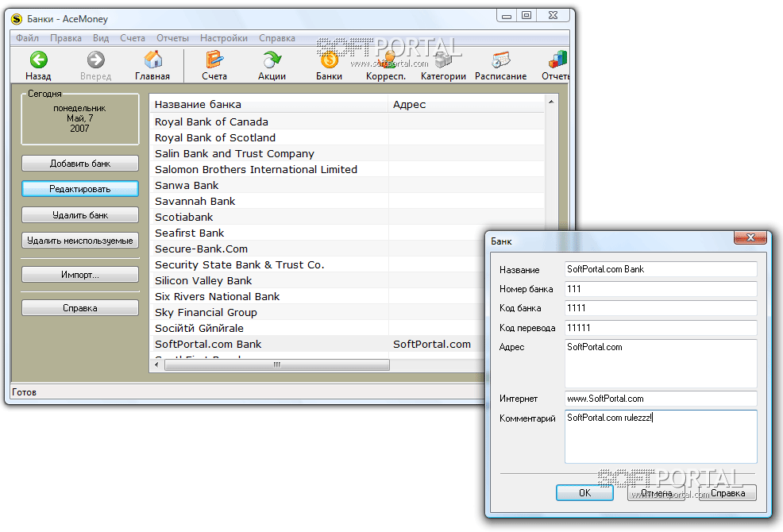The height and width of the screenshot is (532, 783).
Task: Click the Код банка input field
Action: (661, 308)
